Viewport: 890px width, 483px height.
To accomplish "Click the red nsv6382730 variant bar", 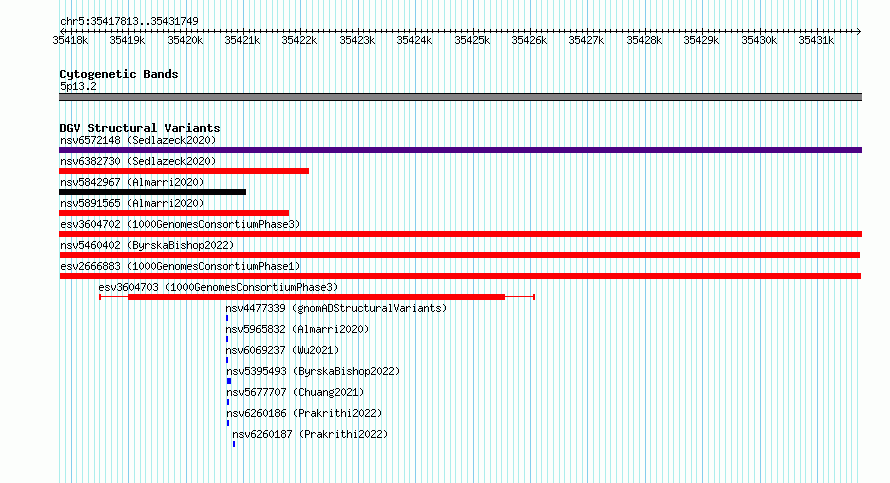I will 184,171.
